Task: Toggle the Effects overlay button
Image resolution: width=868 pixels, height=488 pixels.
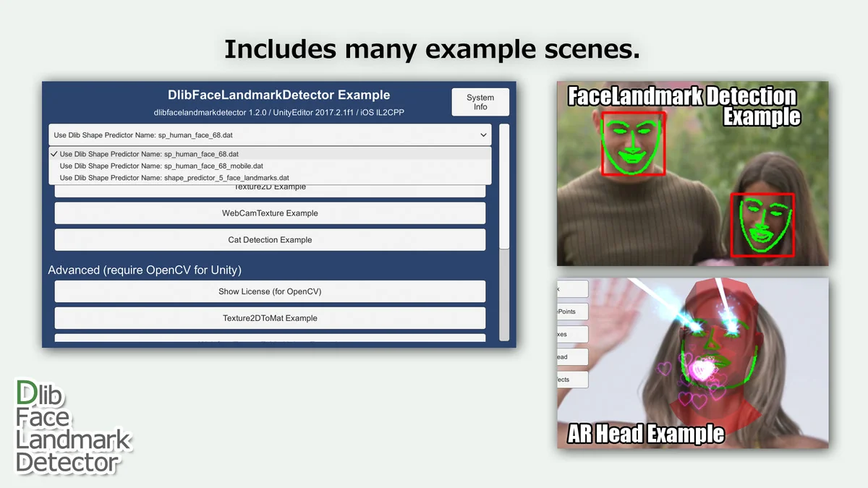Action: click(571, 379)
